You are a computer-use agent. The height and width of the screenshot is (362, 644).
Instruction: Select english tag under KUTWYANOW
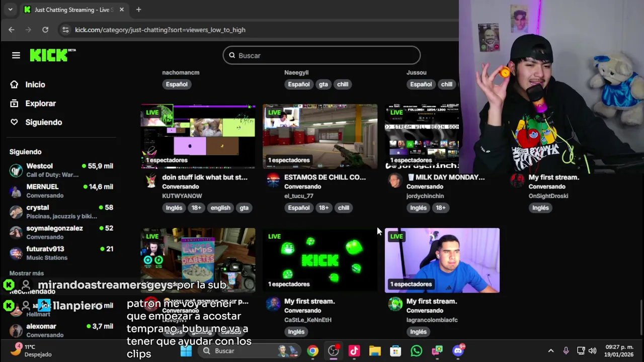[x=220, y=208]
